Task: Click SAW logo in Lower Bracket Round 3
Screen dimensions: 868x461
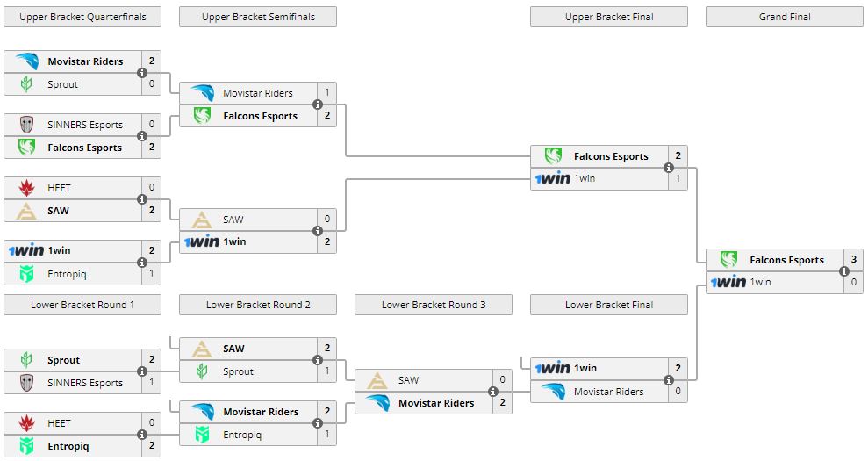Action: click(377, 380)
